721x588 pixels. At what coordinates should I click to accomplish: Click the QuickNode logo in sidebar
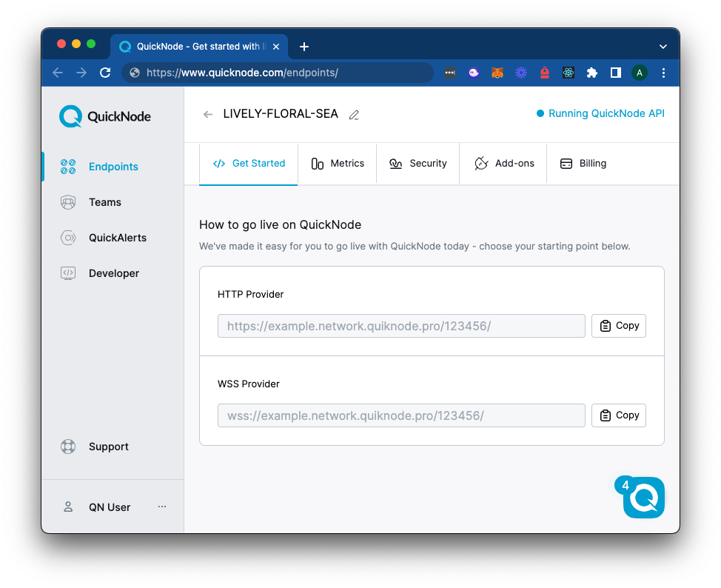tap(105, 116)
